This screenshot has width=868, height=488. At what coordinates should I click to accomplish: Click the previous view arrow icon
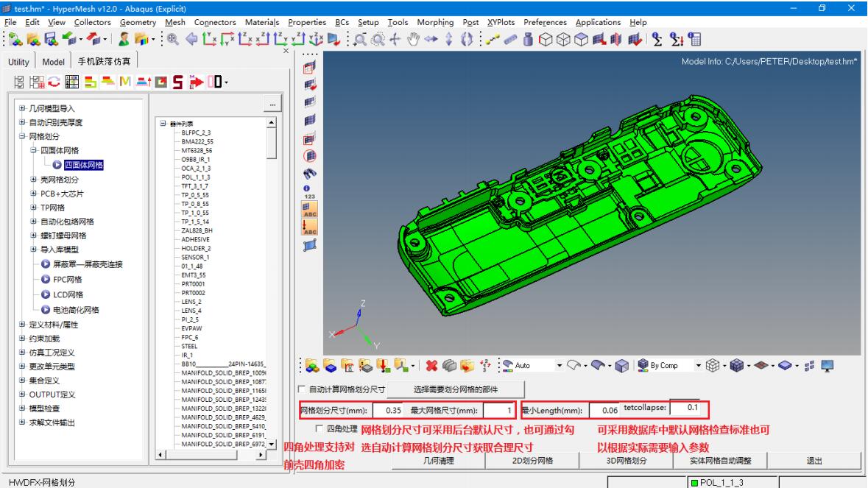191,39
